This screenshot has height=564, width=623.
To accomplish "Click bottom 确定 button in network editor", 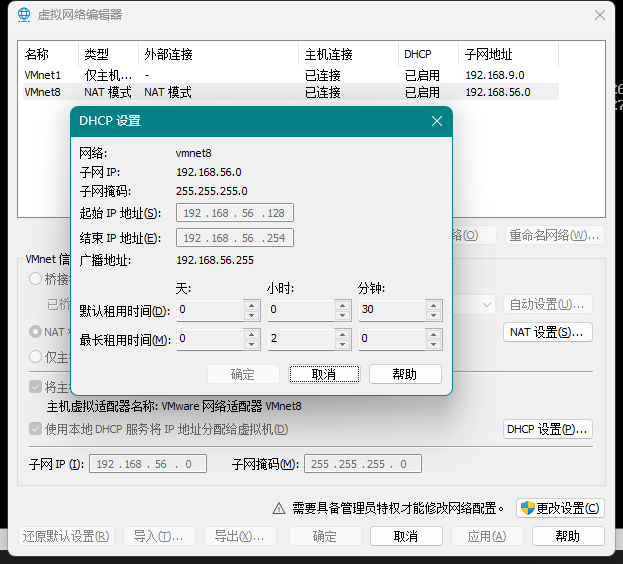I will click(325, 536).
